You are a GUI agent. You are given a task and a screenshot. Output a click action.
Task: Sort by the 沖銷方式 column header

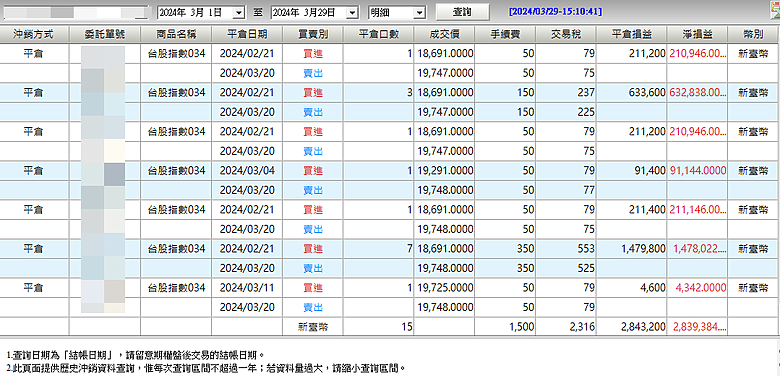point(34,34)
